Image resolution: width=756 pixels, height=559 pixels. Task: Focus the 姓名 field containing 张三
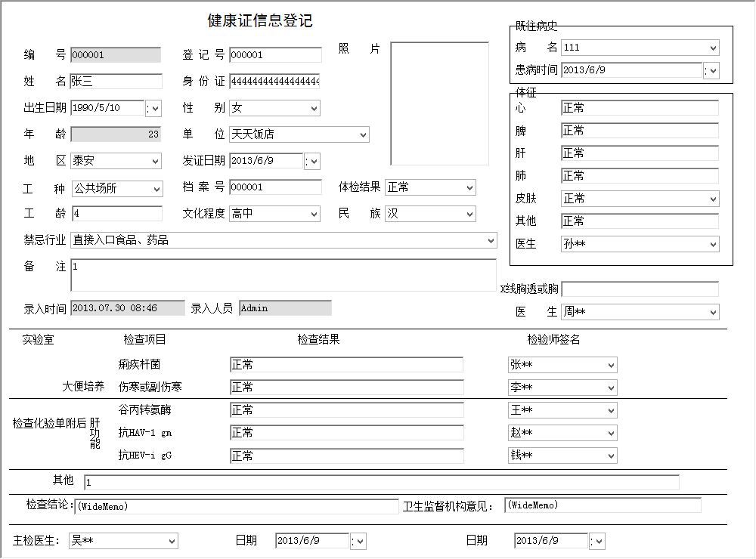(116, 81)
